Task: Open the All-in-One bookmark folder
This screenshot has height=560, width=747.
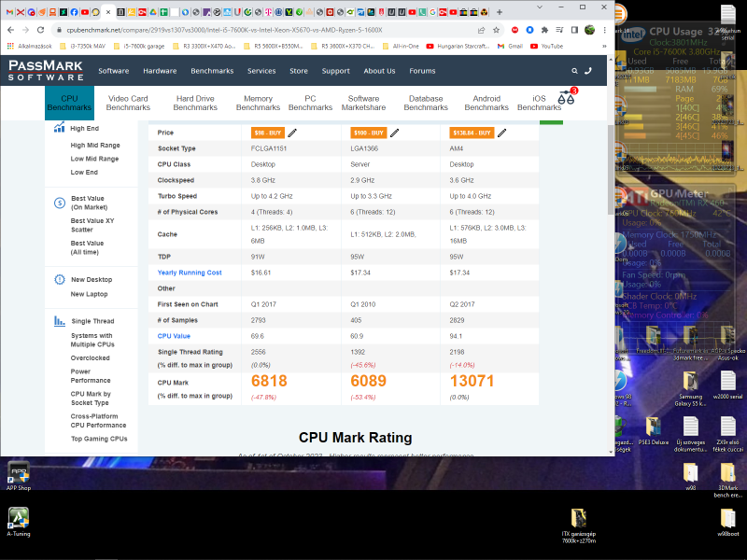Action: click(402, 46)
